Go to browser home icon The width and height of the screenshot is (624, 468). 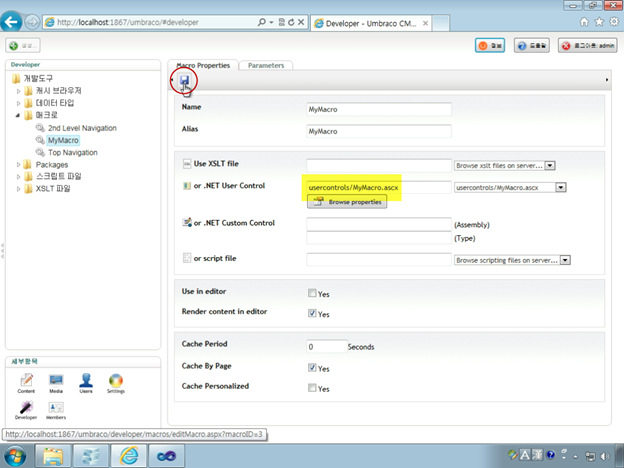(x=584, y=22)
